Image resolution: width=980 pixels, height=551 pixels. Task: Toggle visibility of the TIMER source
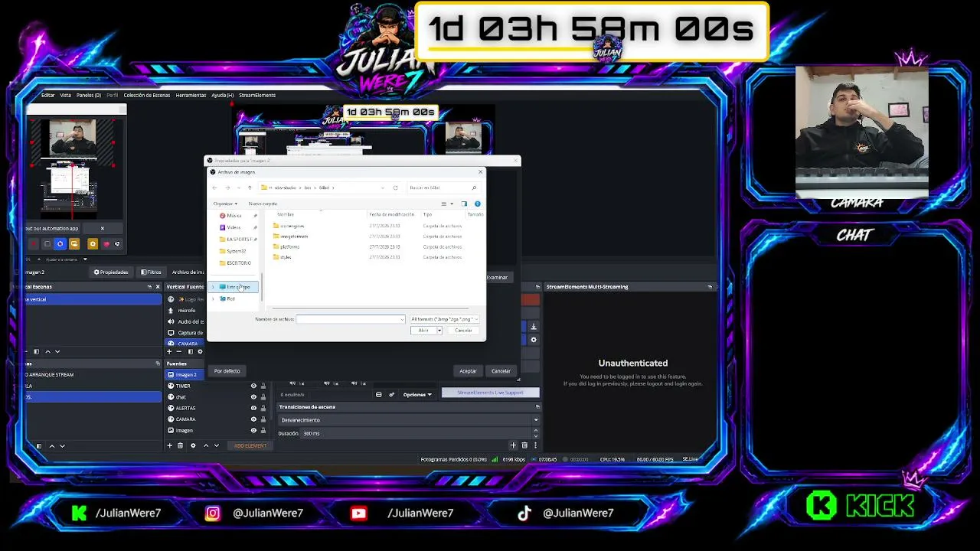[x=253, y=386]
